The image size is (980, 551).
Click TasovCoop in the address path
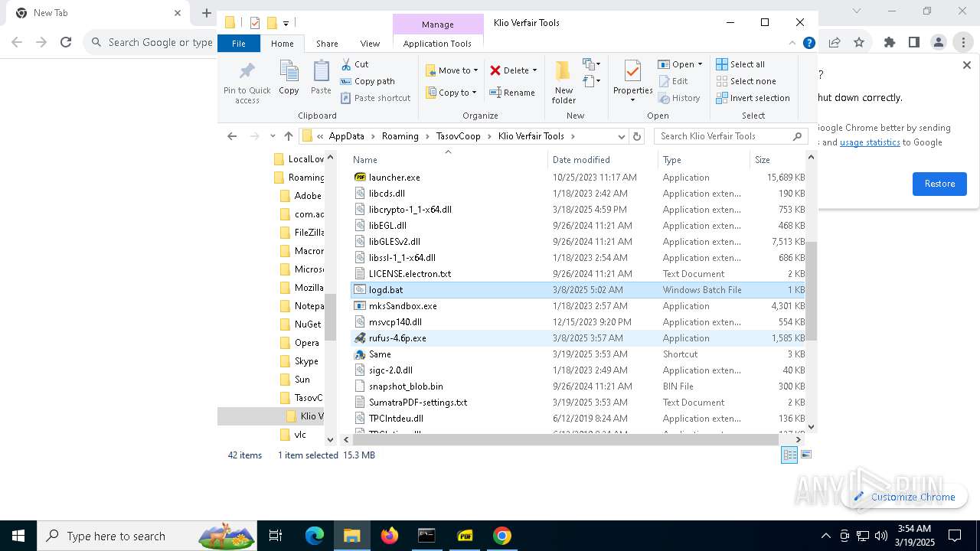[459, 136]
